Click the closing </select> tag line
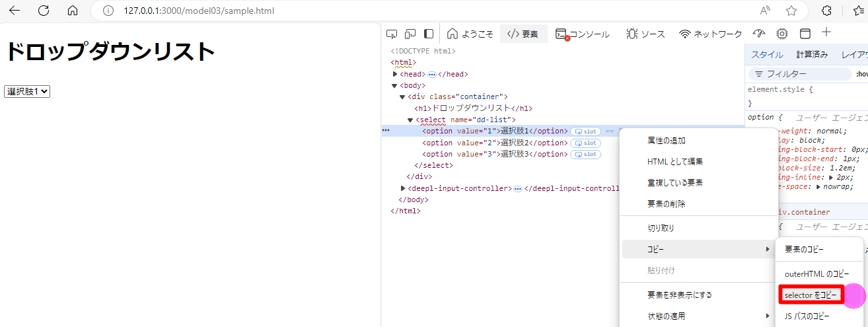 point(433,166)
